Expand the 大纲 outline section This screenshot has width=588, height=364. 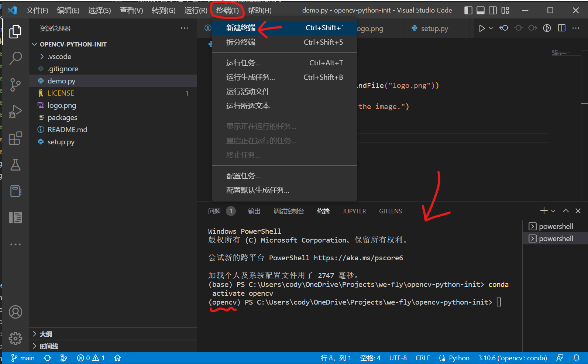click(x=46, y=334)
